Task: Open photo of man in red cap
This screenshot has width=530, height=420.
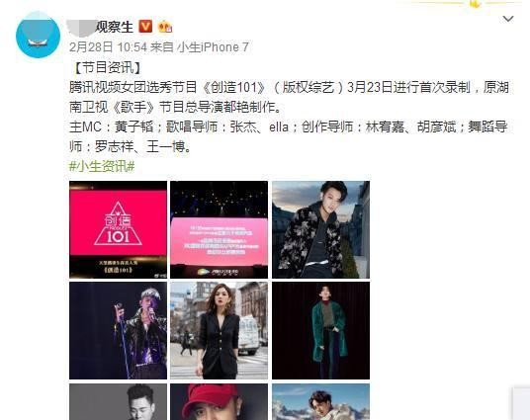Action: click(220, 402)
